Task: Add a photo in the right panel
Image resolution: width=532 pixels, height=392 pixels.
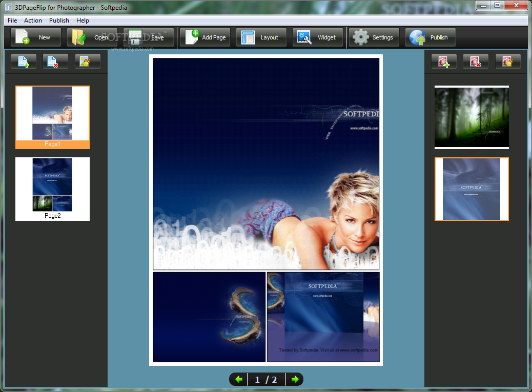Action: [x=444, y=61]
